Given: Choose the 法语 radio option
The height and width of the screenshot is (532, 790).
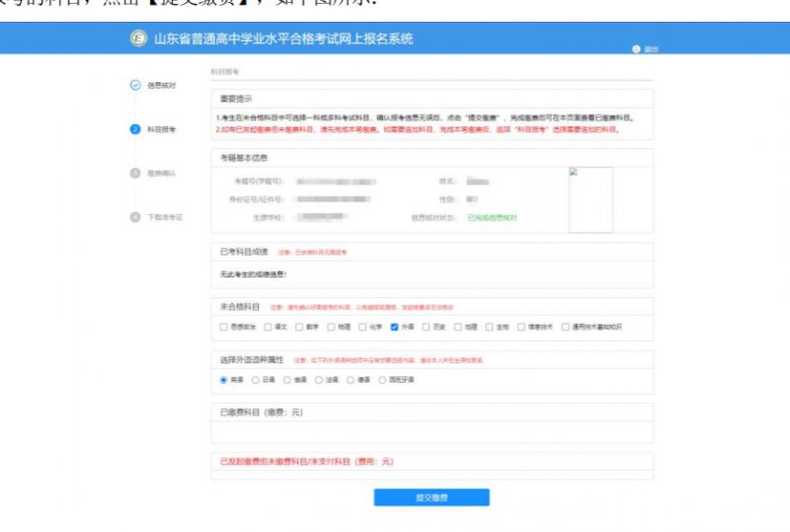Looking at the screenshot, I should pyautogui.click(x=319, y=379).
